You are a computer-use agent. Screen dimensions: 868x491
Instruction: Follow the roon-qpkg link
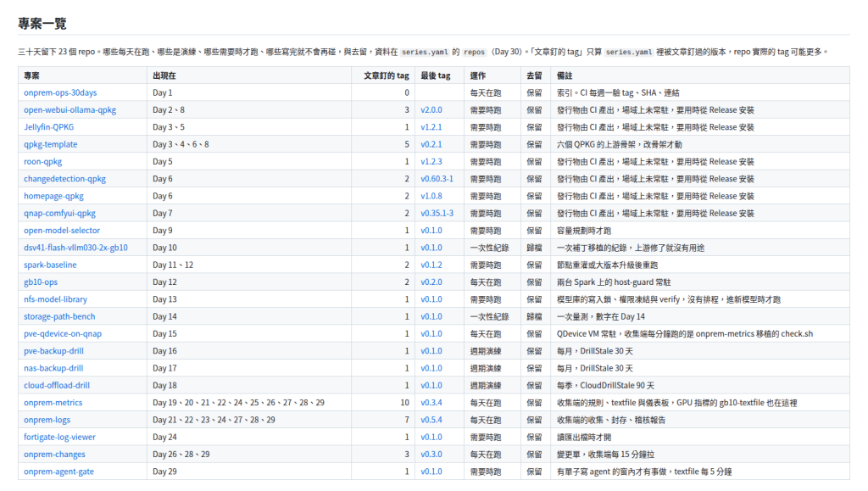(42, 161)
